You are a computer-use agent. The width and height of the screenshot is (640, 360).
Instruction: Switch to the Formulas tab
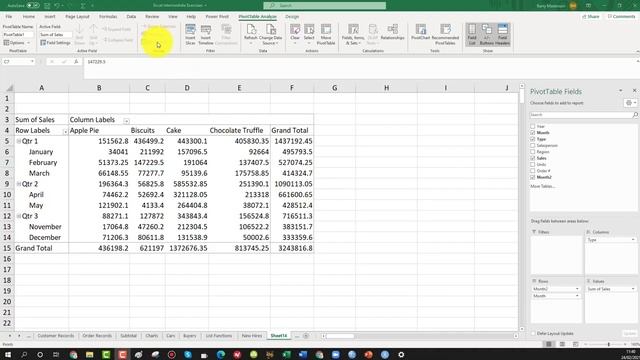108,17
